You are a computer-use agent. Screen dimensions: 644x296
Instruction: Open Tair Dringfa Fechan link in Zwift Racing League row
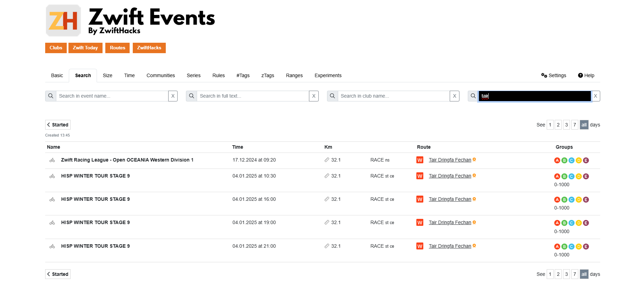click(450, 160)
